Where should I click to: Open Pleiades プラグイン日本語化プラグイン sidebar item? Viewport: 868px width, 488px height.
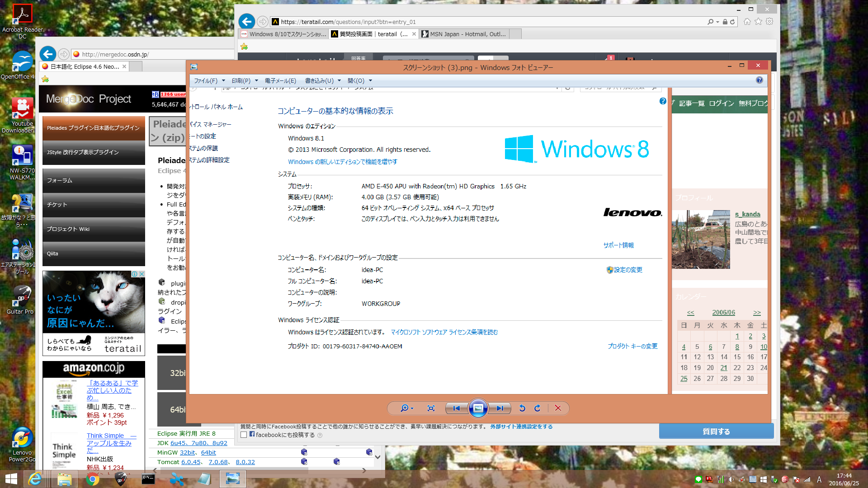coord(94,128)
